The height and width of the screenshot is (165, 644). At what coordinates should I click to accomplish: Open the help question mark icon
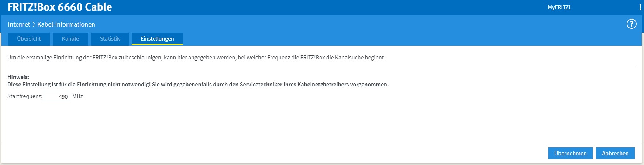pyautogui.click(x=631, y=24)
